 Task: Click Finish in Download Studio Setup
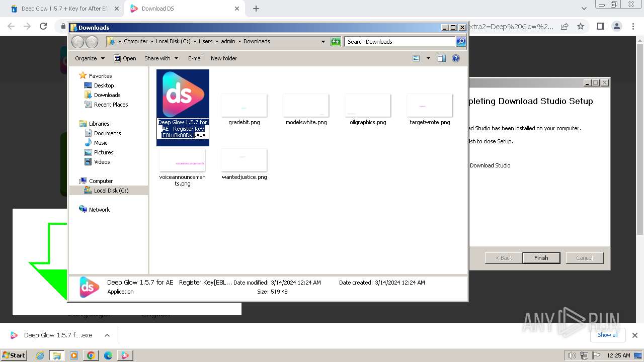coord(541,258)
